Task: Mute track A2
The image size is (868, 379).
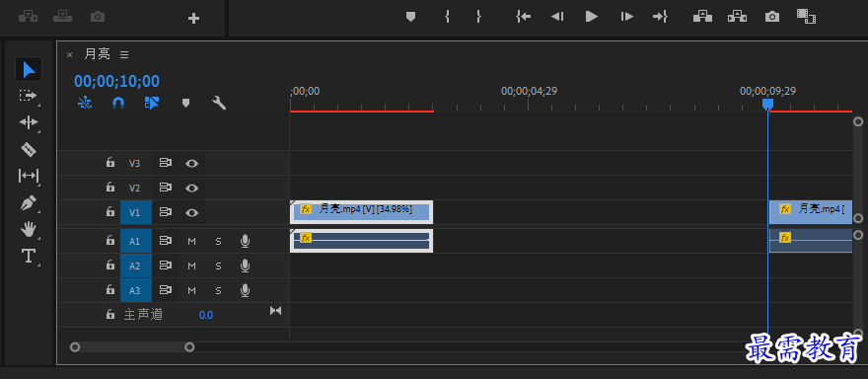Action: [191, 265]
